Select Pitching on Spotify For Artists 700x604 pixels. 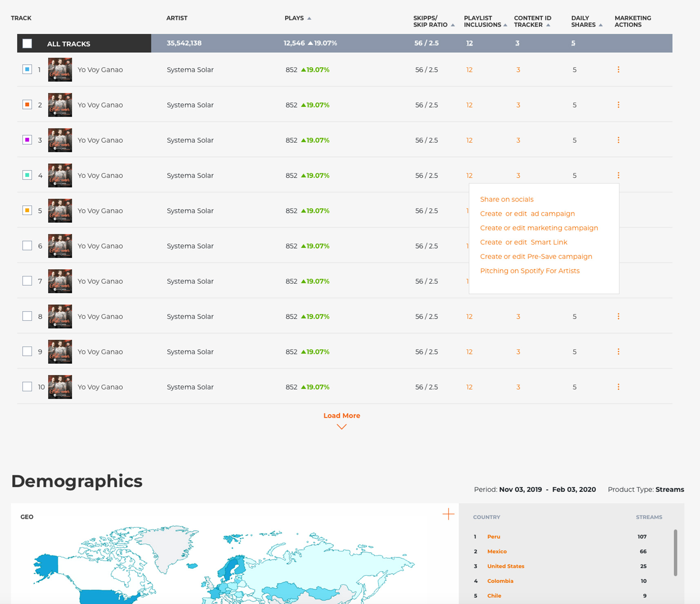tap(529, 271)
